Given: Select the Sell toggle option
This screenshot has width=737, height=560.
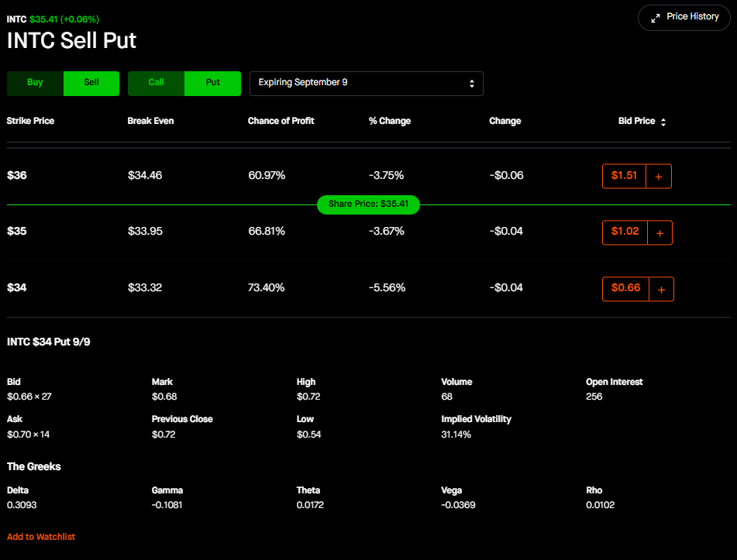Looking at the screenshot, I should point(91,83).
